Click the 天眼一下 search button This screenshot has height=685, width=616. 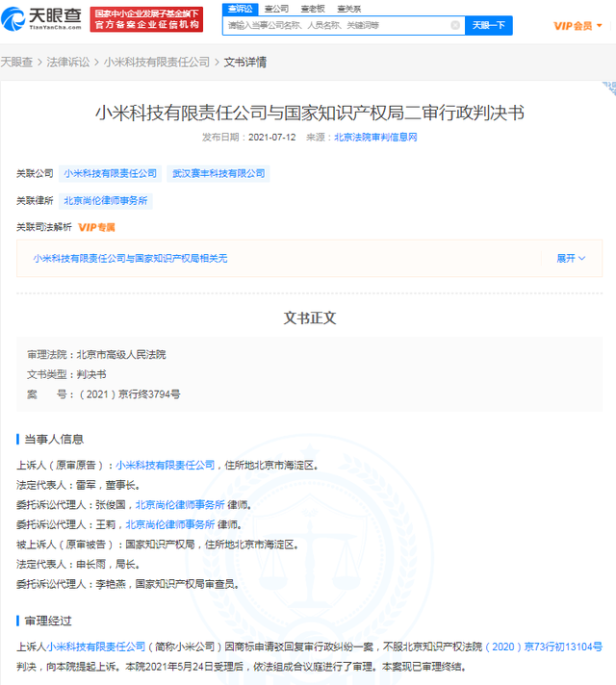[x=488, y=25]
